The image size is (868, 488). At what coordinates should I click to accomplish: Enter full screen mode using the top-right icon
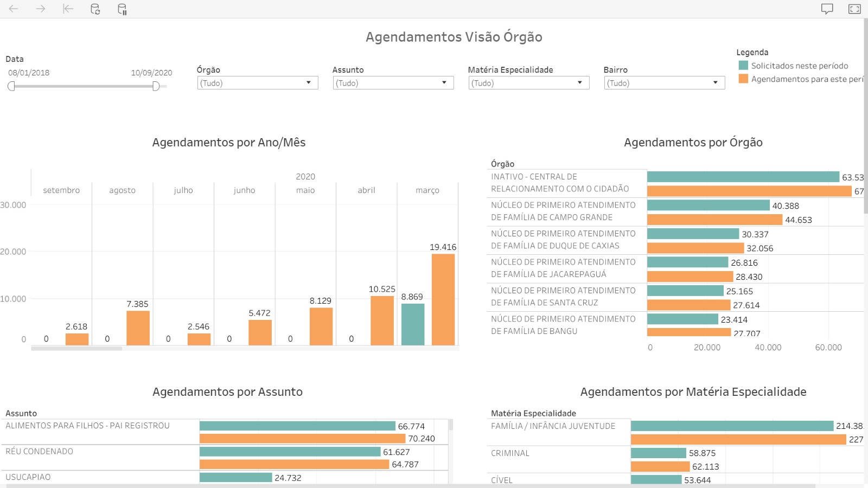point(854,9)
